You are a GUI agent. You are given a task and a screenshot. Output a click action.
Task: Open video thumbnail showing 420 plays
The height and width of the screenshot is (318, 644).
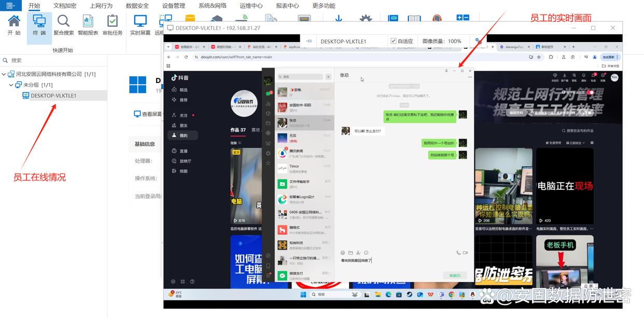tap(565, 186)
